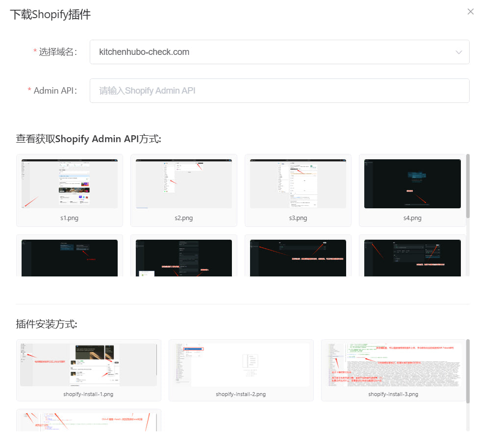Click the shopify-install-1.png file name

click(88, 394)
